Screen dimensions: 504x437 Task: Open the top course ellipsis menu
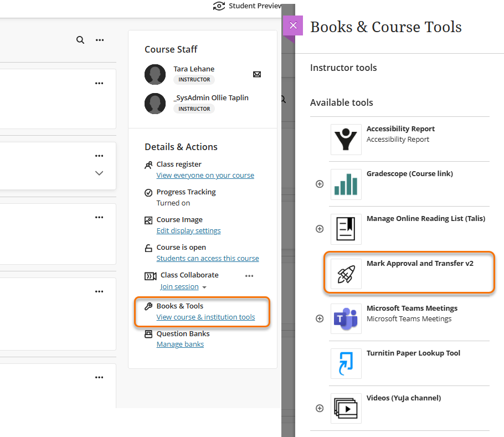[x=100, y=40]
